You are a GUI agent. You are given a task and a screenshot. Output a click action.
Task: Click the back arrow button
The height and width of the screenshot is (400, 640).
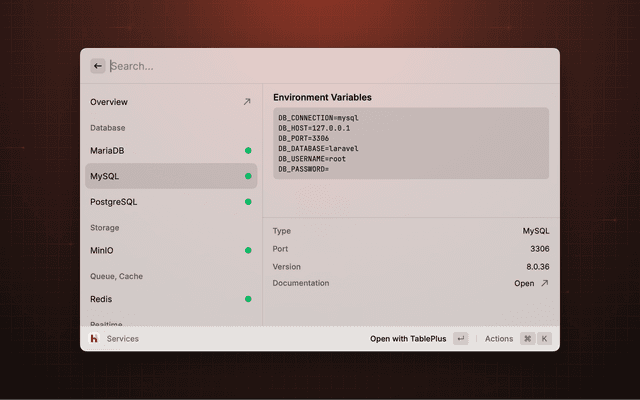tap(98, 66)
